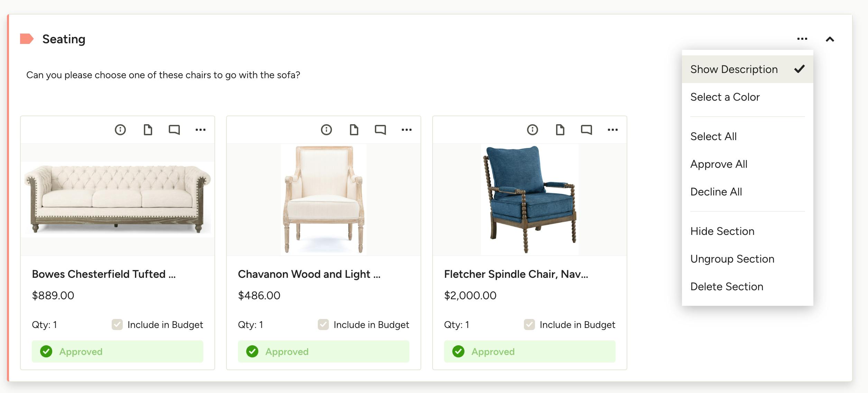The height and width of the screenshot is (393, 868).
Task: Open info icon on Bowes Chesterfield sofa card
Action: [120, 130]
